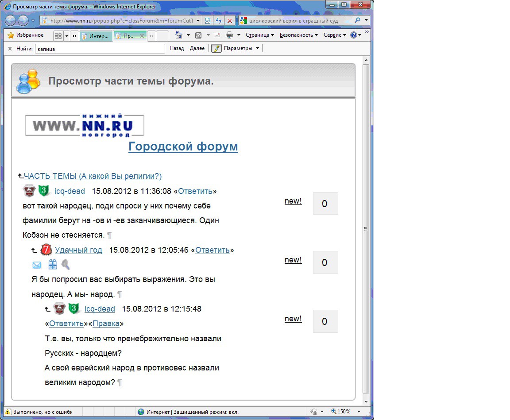Click the RSS feeds icon
The image size is (510, 420).
click(x=198, y=35)
